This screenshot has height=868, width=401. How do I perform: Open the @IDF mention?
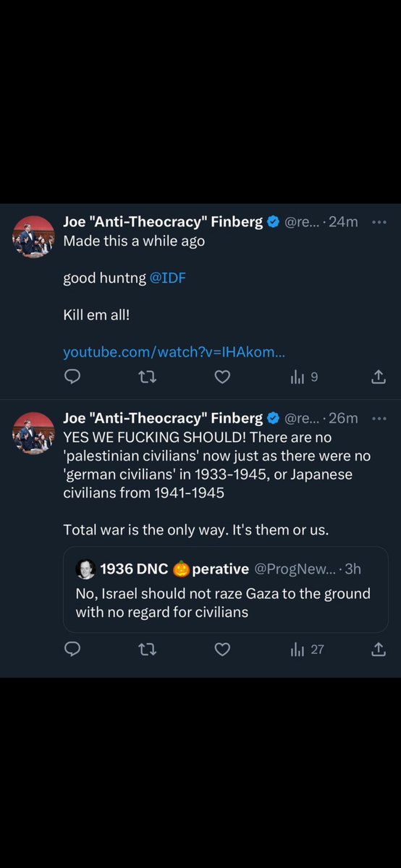[x=167, y=278]
